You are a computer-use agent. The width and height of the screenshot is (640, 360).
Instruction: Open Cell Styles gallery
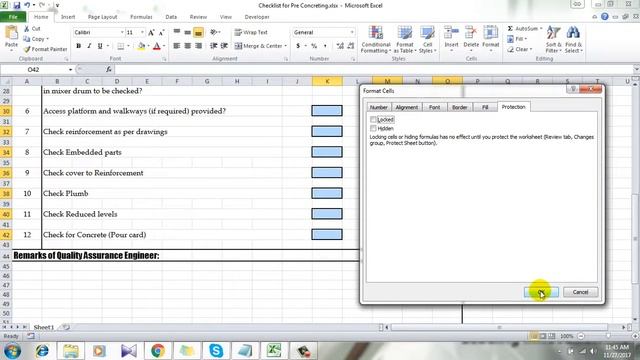tap(427, 39)
